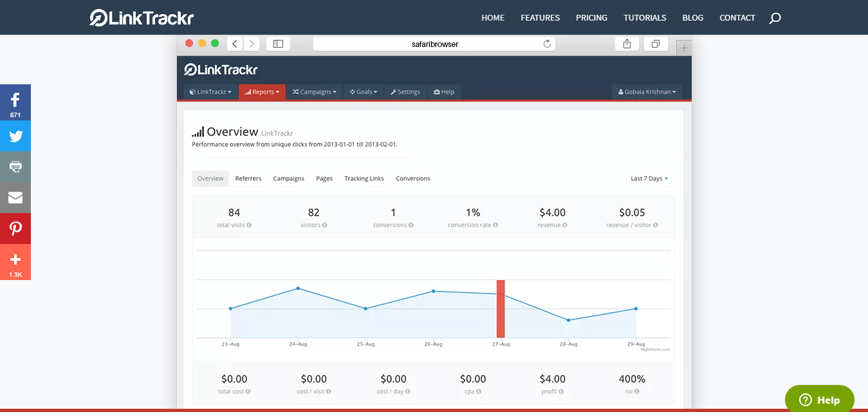Click the reload icon in address bar
This screenshot has height=412, width=868.
(x=548, y=44)
